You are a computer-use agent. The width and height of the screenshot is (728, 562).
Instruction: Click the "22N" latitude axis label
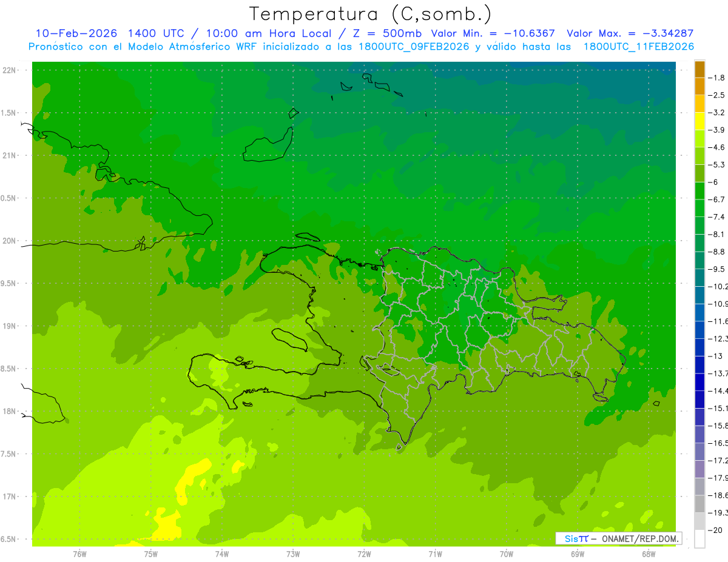[x=10, y=70]
